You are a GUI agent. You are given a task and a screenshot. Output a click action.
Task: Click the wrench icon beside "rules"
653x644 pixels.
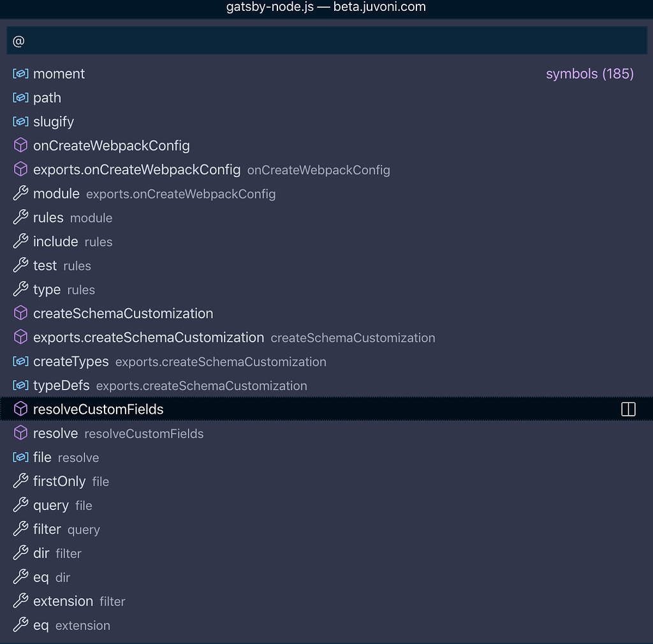(x=20, y=217)
